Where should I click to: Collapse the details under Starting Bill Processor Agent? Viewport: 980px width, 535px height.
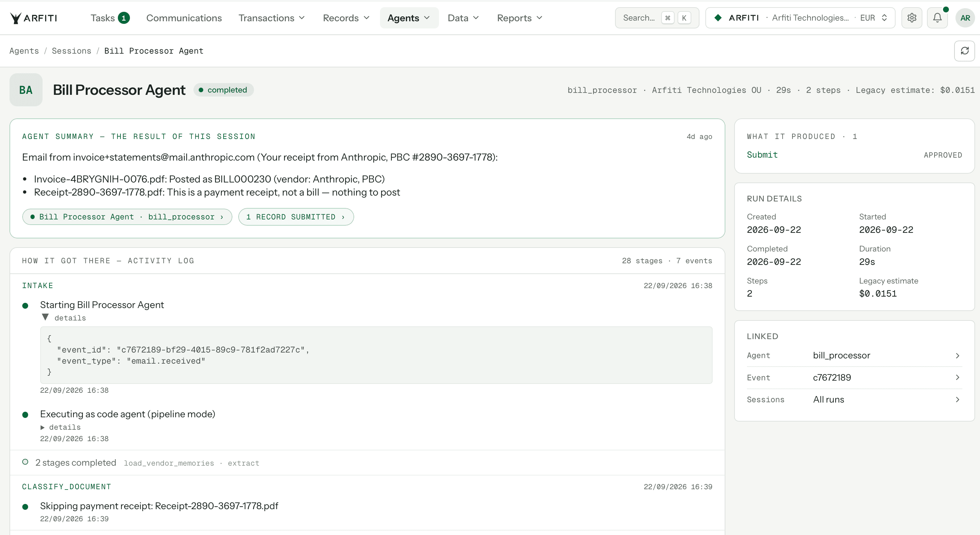pos(64,318)
